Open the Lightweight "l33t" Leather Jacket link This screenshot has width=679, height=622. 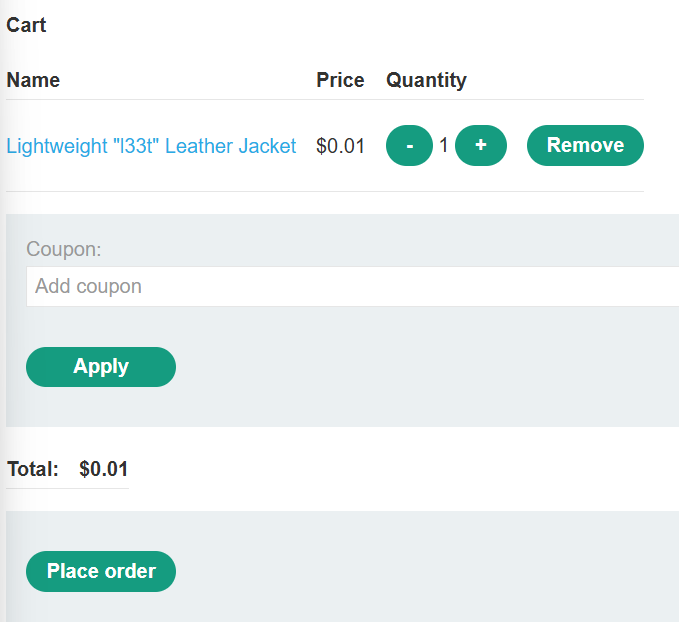point(151,146)
